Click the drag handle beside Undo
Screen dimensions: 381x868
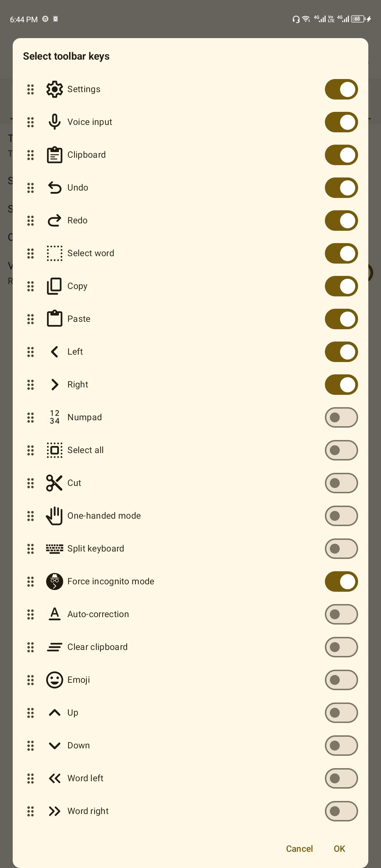(x=31, y=188)
